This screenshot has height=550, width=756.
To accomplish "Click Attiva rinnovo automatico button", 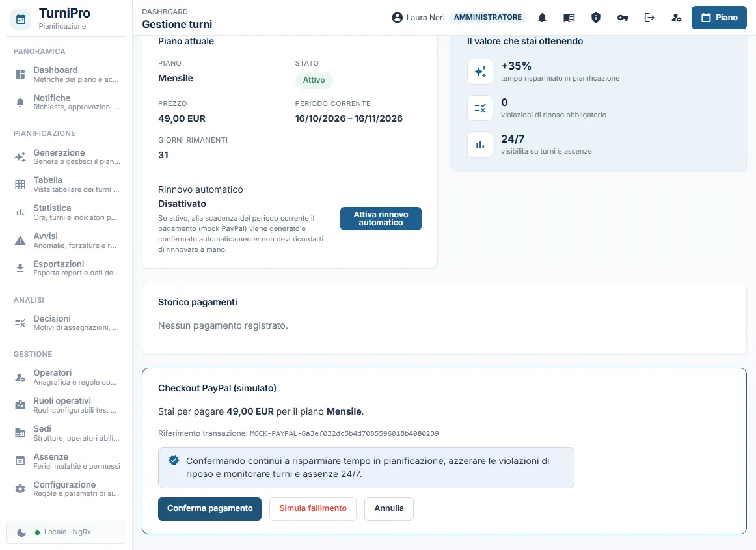I will click(x=381, y=219).
